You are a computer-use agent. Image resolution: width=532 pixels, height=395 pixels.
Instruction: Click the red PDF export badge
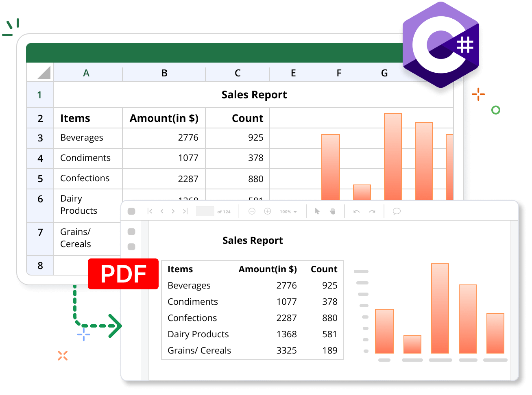coord(123,274)
